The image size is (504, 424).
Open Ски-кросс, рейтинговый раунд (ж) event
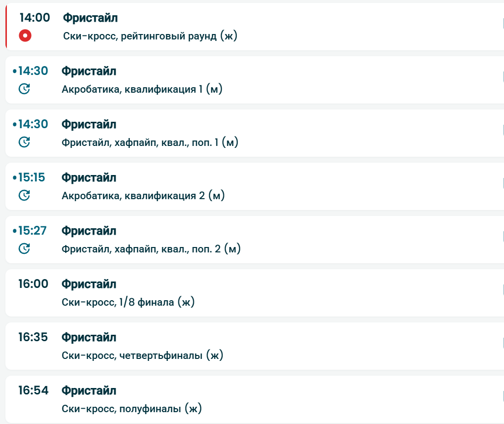[150, 36]
